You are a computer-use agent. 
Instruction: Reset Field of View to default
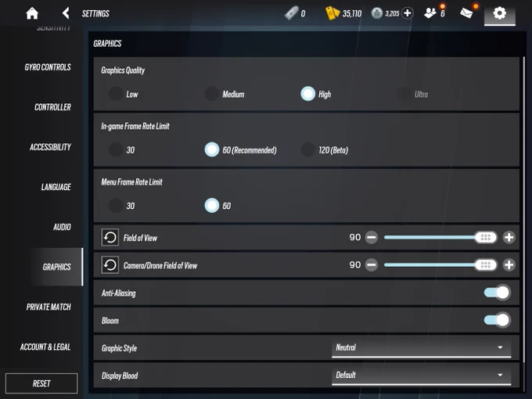[110, 238]
